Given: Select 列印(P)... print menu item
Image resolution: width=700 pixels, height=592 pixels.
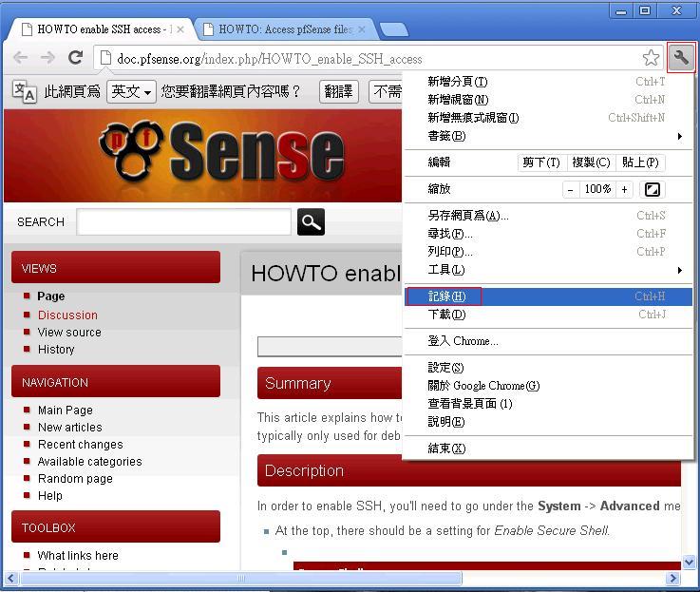Looking at the screenshot, I should coord(549,252).
